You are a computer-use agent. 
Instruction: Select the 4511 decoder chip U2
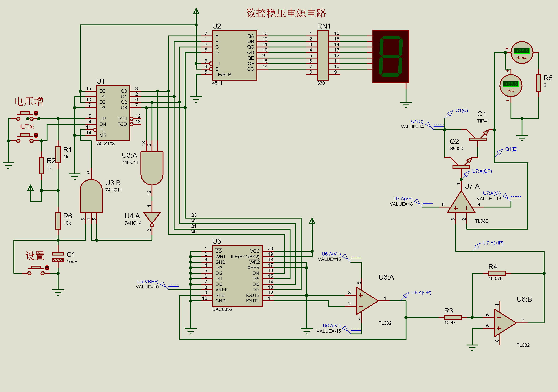235,55
